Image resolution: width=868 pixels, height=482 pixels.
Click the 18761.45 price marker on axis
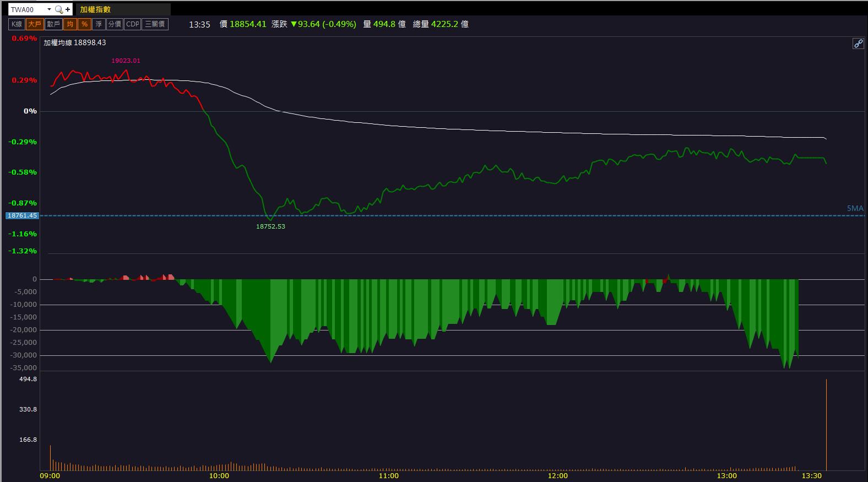pyautogui.click(x=22, y=215)
